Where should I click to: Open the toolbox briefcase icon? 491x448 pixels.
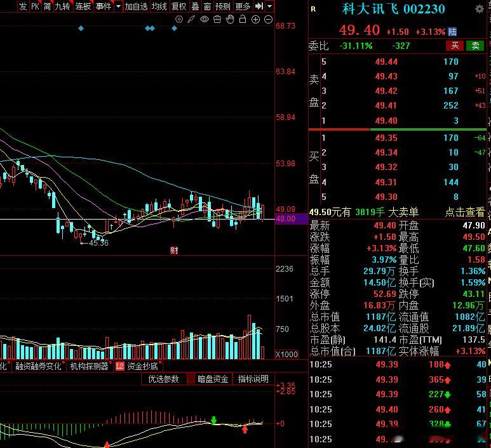point(217,20)
